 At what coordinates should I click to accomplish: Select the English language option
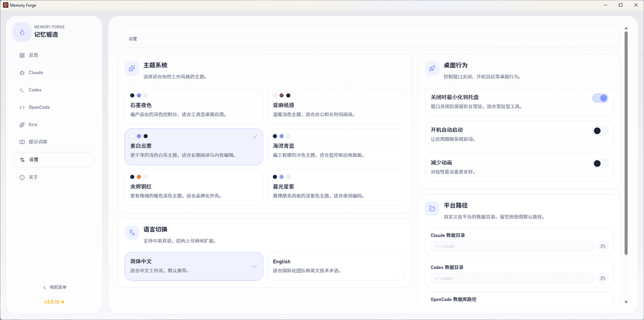(336, 266)
